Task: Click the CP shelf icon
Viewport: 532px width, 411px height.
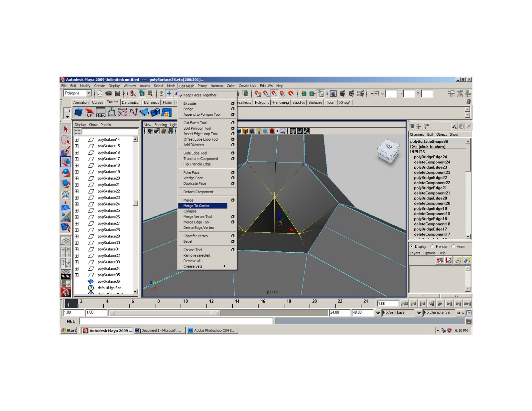Action: coord(89,112)
